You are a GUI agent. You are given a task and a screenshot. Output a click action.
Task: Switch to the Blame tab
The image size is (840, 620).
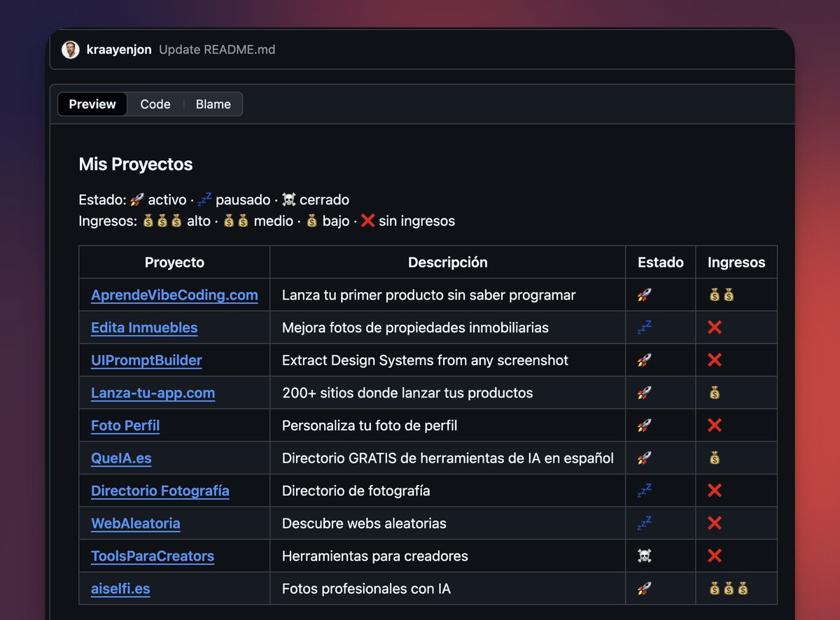[213, 104]
